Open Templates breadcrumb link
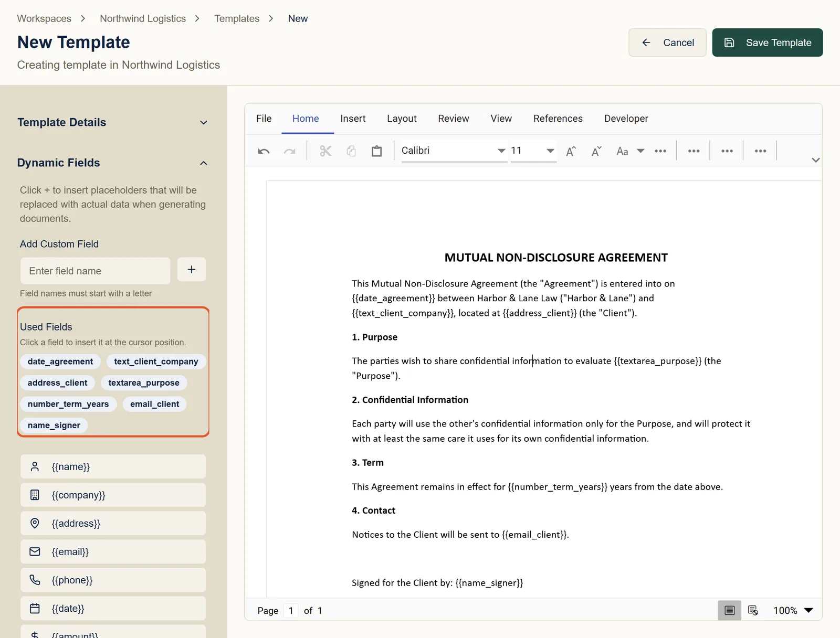 [x=237, y=18]
